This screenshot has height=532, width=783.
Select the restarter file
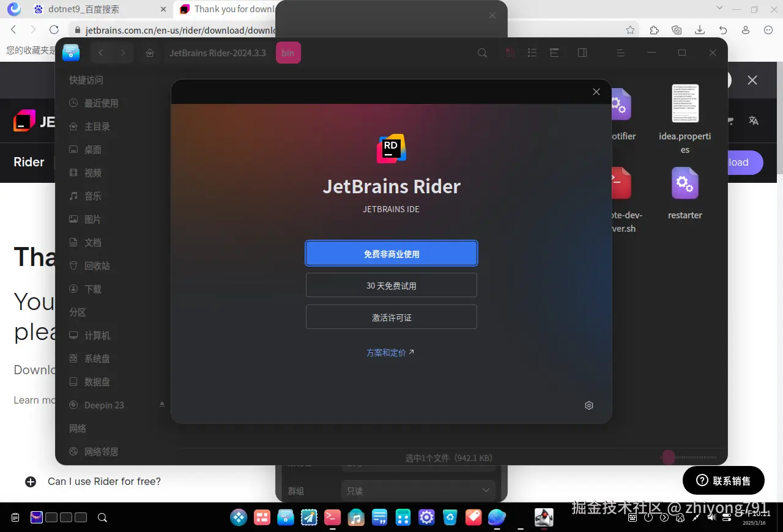click(685, 194)
